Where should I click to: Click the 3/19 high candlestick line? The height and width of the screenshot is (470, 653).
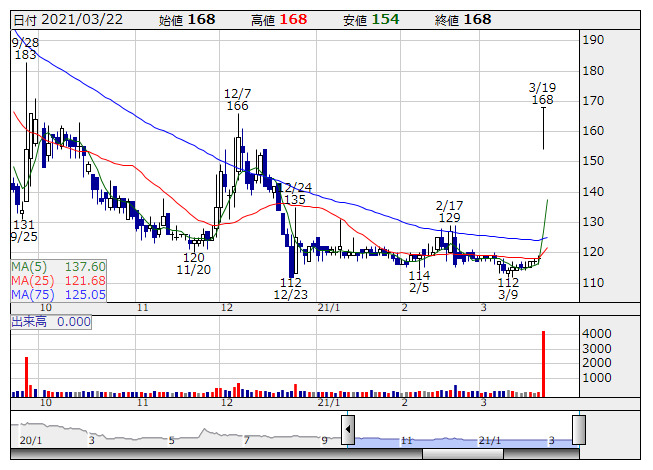coord(543,129)
